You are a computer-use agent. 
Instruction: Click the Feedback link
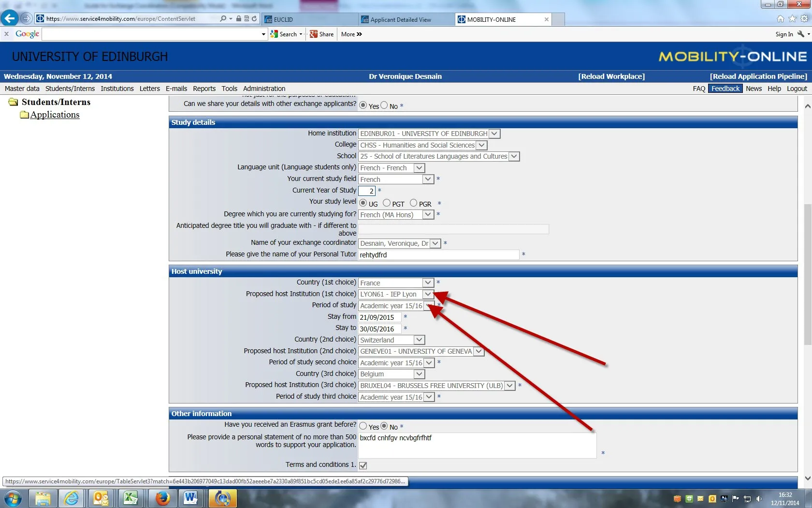725,89
